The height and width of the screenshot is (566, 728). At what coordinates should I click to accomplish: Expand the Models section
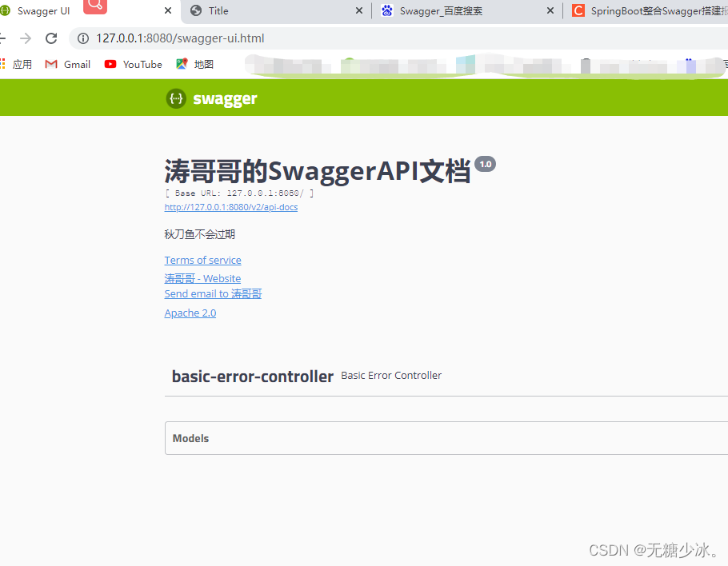pyautogui.click(x=190, y=438)
